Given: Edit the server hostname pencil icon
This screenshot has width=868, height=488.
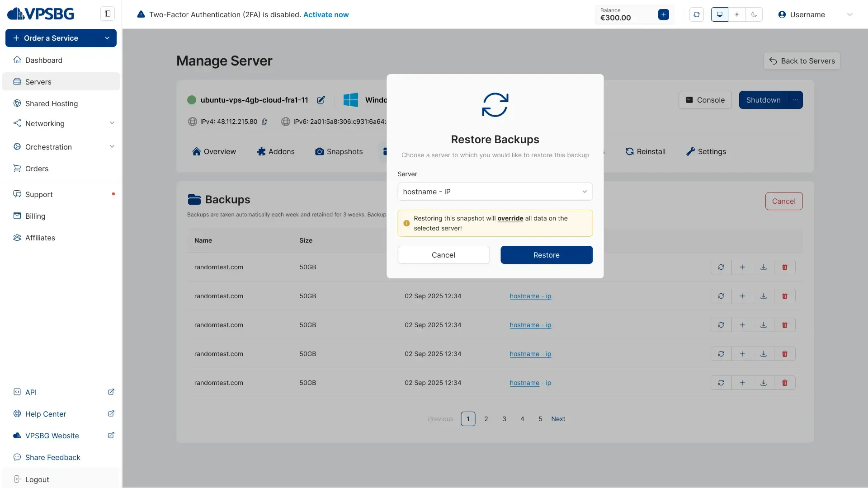Looking at the screenshot, I should (x=321, y=100).
